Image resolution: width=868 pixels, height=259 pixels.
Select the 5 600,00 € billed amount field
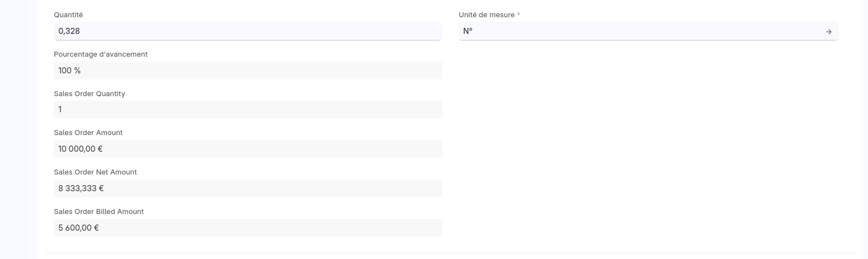click(x=247, y=228)
